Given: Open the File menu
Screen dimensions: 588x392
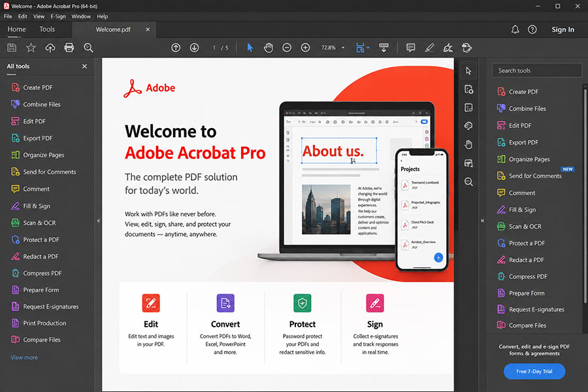Looking at the screenshot, I should point(8,16).
